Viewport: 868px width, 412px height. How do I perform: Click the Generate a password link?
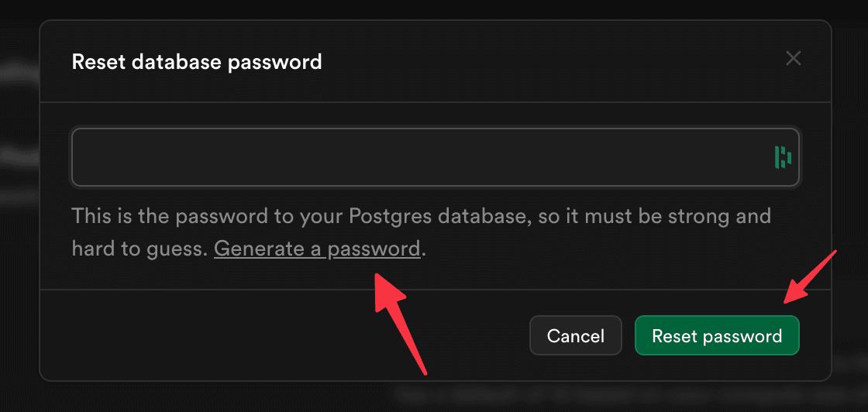pyautogui.click(x=317, y=249)
